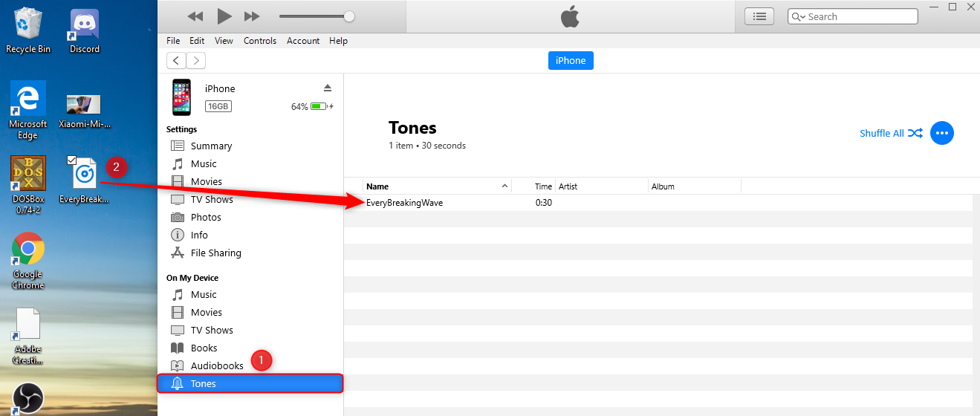
Task: Click the Album column header
Action: click(x=695, y=186)
